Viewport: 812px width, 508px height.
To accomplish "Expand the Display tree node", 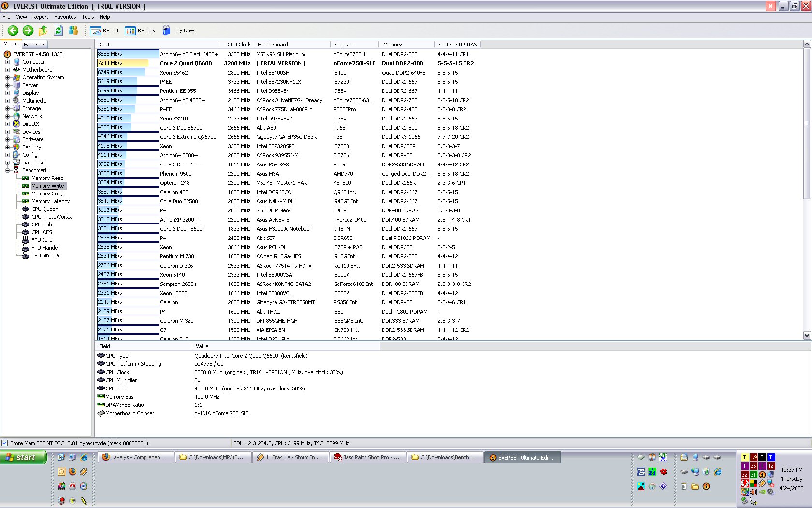I will click(x=7, y=93).
